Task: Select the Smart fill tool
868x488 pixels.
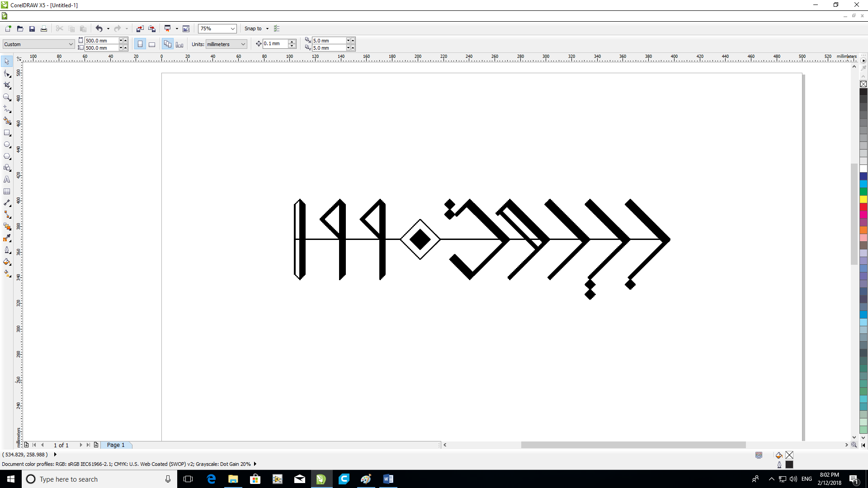Action: (7, 121)
